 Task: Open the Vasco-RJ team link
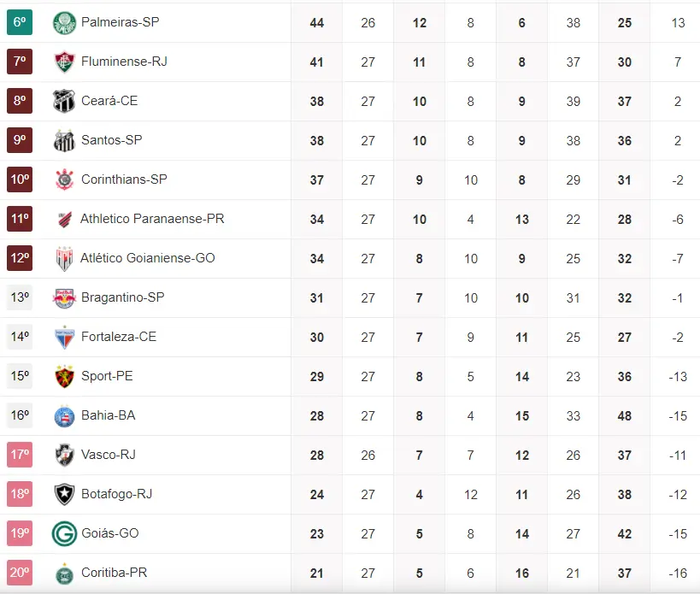click(109, 455)
